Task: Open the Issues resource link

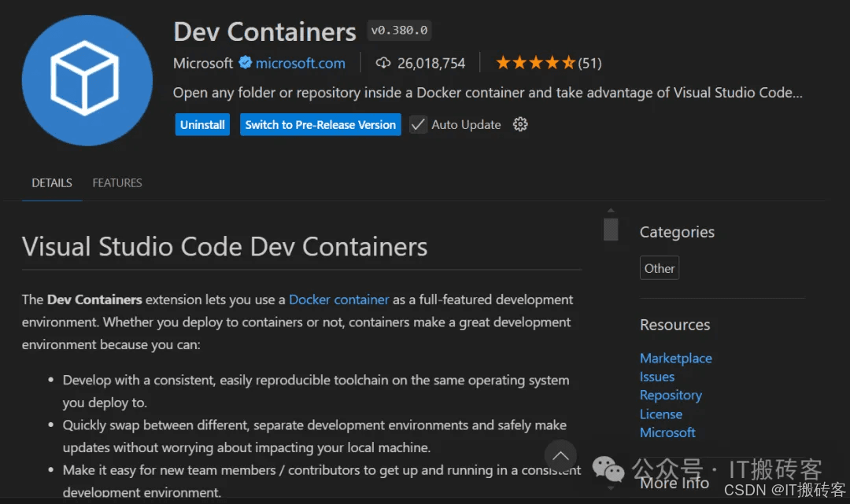Action: tap(657, 377)
